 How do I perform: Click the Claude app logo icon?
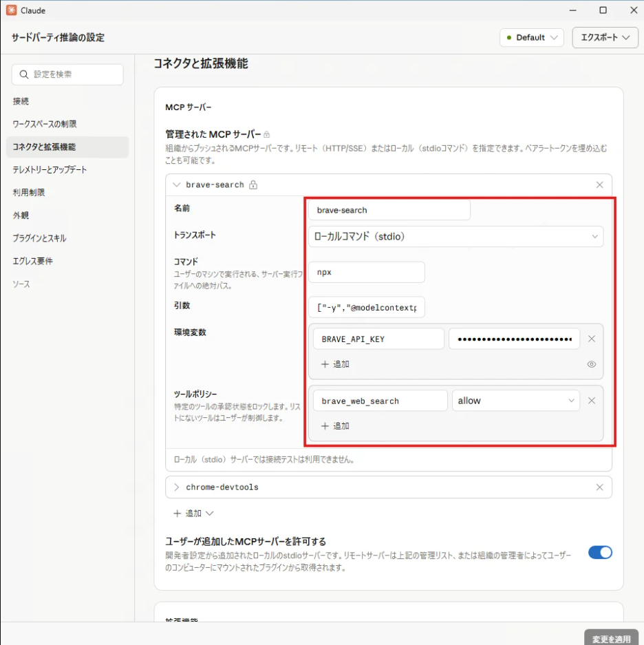pos(11,10)
